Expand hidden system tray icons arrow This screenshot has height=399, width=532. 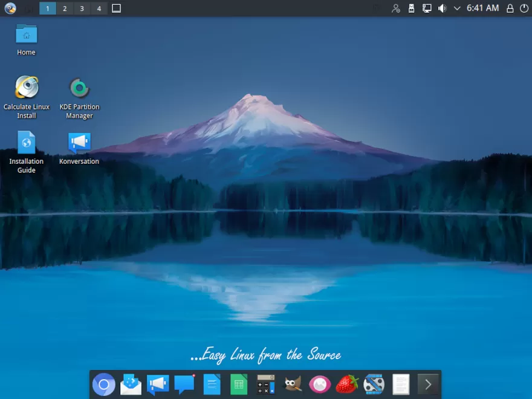[x=457, y=8]
